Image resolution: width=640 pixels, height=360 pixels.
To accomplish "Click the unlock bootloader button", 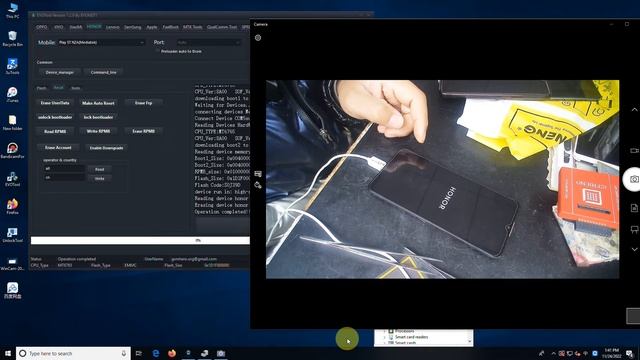I will pyautogui.click(x=55, y=117).
